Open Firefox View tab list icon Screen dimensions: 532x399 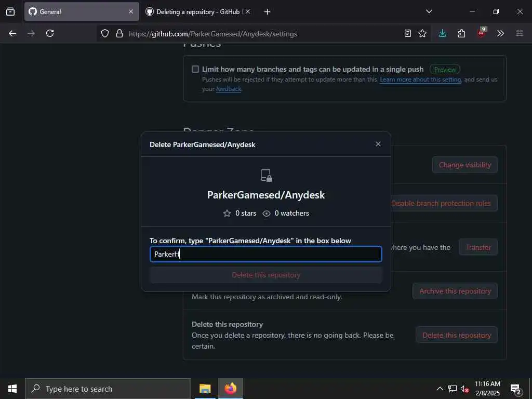[10, 11]
